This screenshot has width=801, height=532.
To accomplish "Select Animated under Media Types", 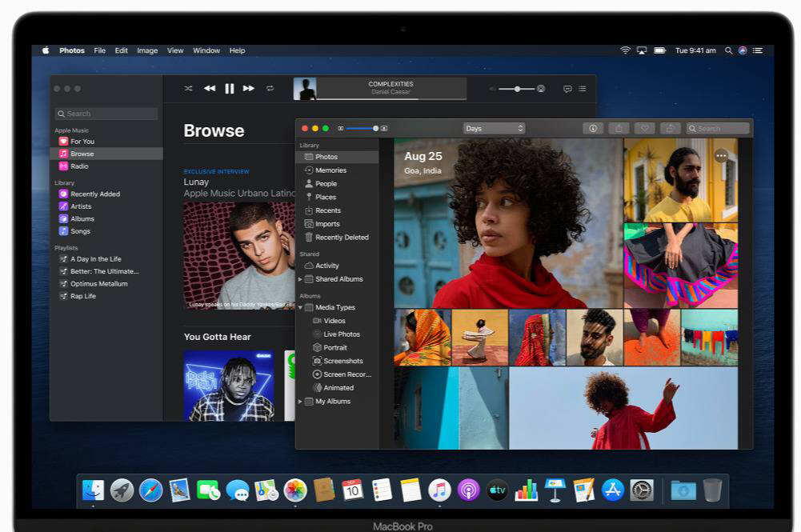I will [338, 388].
